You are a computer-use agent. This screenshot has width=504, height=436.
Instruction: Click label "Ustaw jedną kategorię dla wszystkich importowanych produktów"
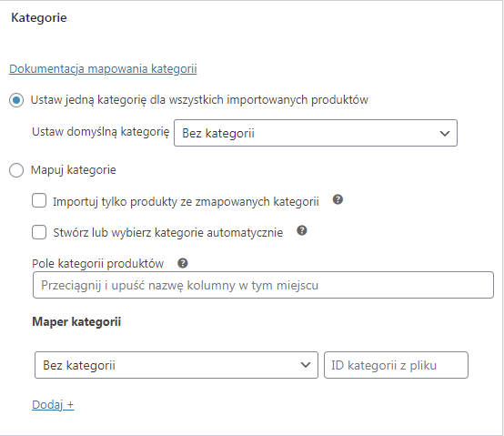199,100
